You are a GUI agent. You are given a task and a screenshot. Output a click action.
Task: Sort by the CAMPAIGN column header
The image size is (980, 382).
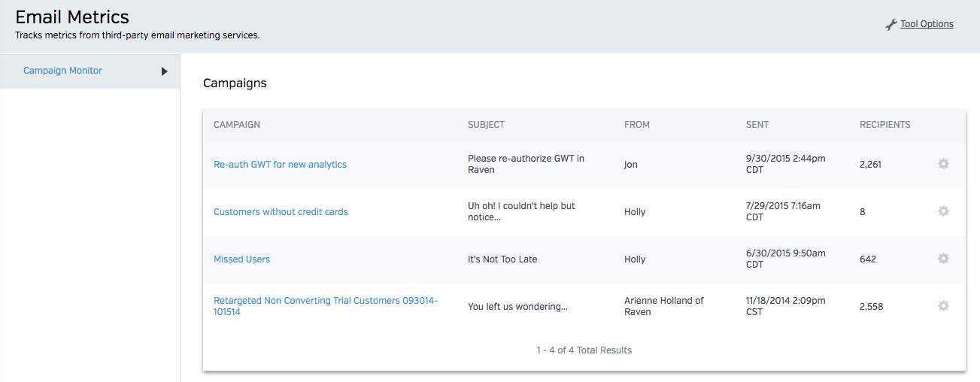(237, 125)
